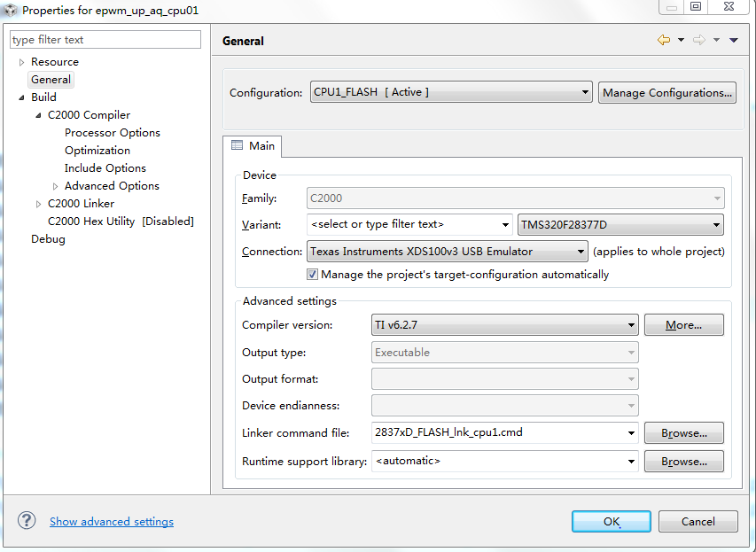Expand the C2000 Linker node
Viewport: 756px width, 552px height.
38,204
